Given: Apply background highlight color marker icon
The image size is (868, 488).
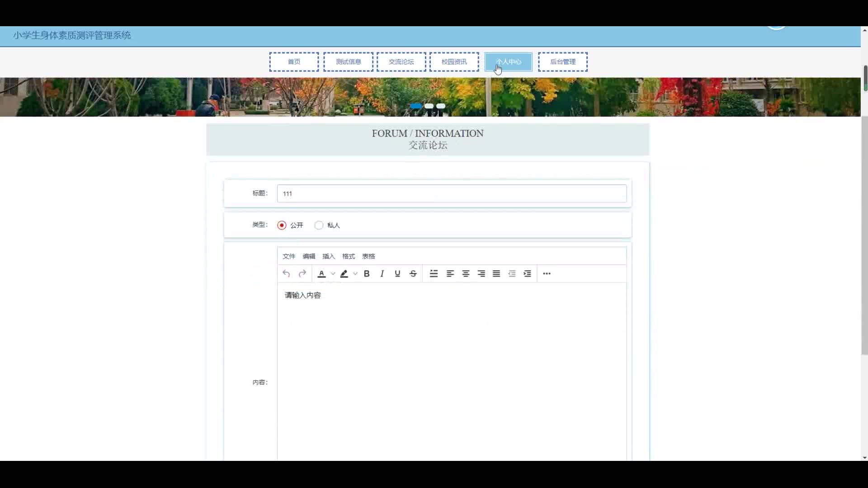Looking at the screenshot, I should pyautogui.click(x=344, y=273).
